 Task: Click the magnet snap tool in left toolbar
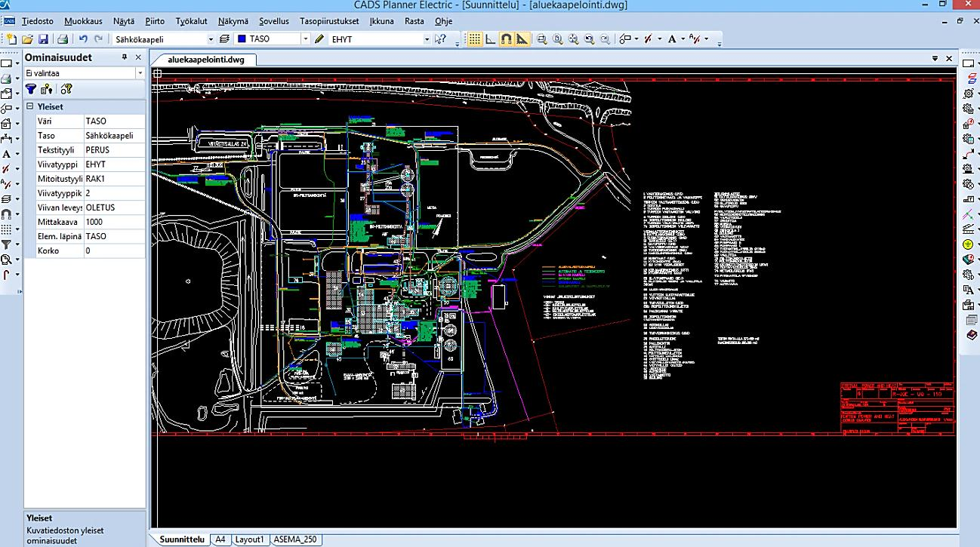[7, 214]
